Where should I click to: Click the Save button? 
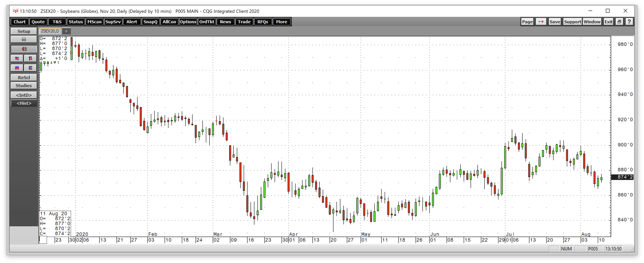click(x=555, y=22)
